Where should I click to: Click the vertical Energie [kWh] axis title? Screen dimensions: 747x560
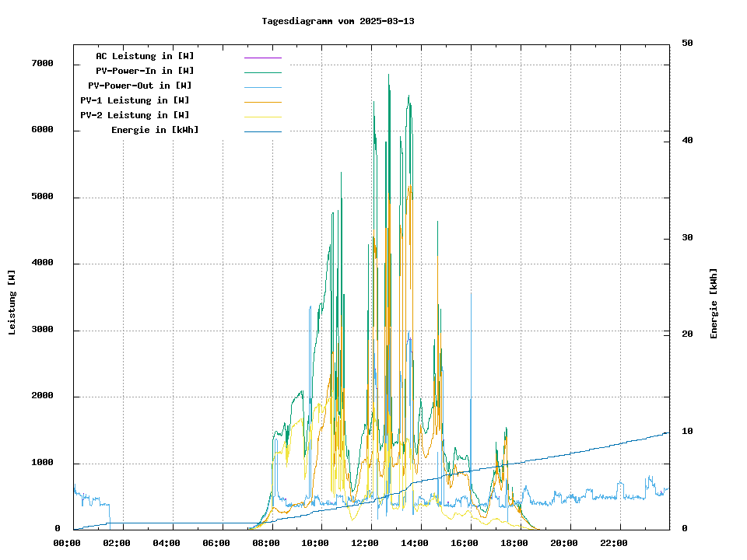click(714, 304)
